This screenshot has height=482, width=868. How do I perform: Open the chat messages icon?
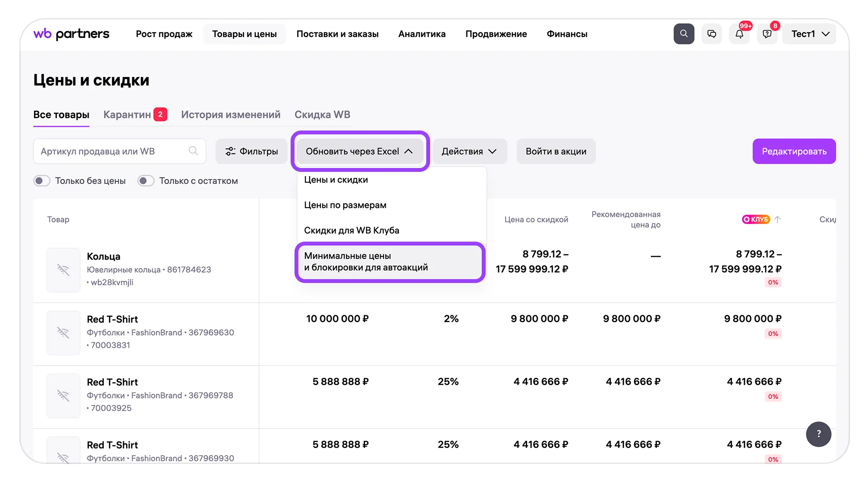pyautogui.click(x=712, y=34)
